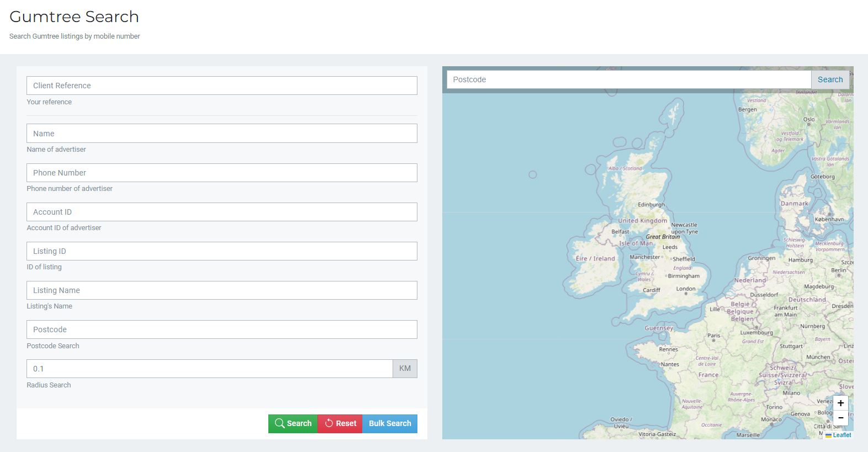Click the circular arrow icon on Reset
This screenshot has height=452, width=868.
click(329, 423)
